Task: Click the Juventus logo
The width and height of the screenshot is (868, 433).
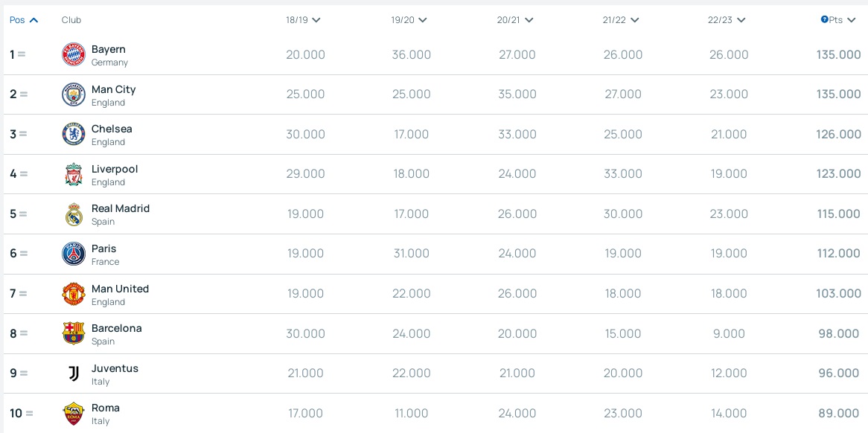Action: tap(74, 373)
